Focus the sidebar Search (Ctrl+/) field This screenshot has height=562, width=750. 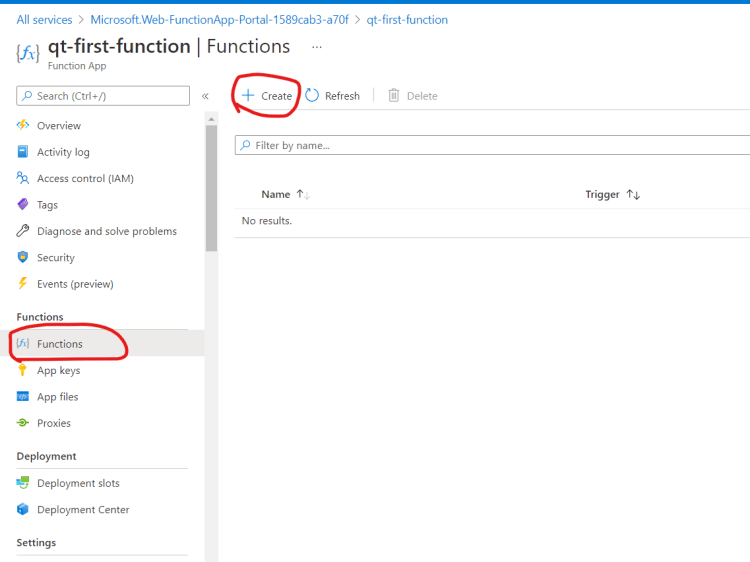103,96
